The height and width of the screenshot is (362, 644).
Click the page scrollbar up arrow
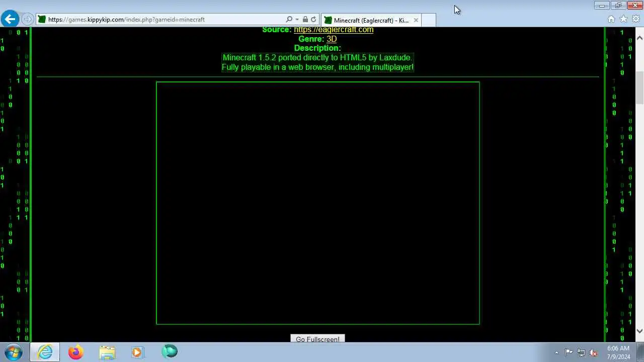point(639,38)
